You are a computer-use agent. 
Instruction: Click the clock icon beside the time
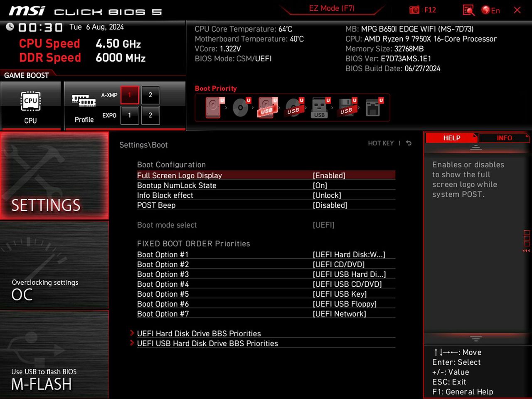pyautogui.click(x=10, y=27)
